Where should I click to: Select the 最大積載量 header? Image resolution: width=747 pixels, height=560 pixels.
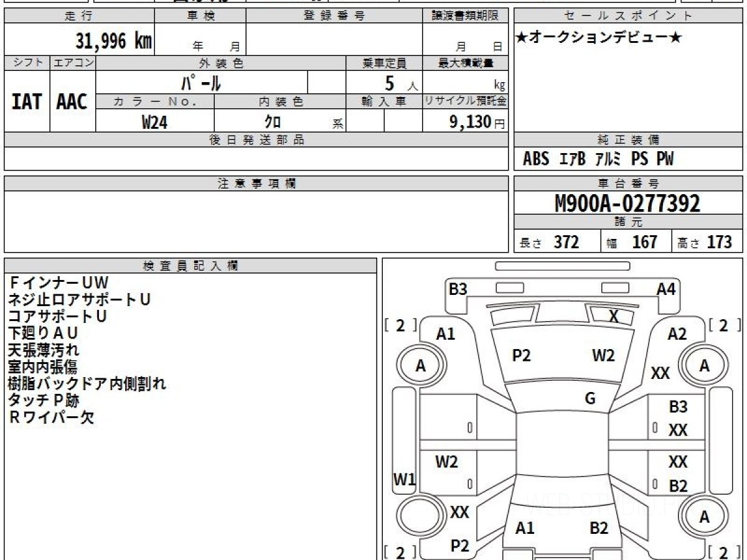465,63
